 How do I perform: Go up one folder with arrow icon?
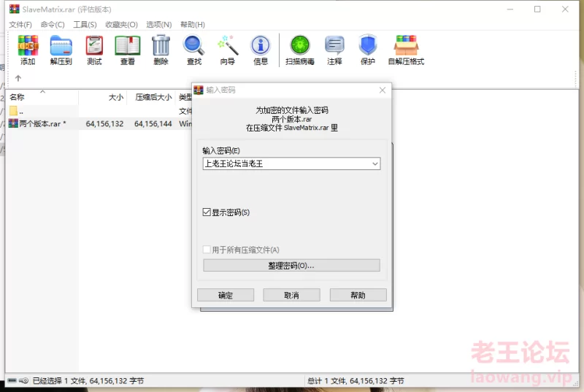tap(18, 78)
